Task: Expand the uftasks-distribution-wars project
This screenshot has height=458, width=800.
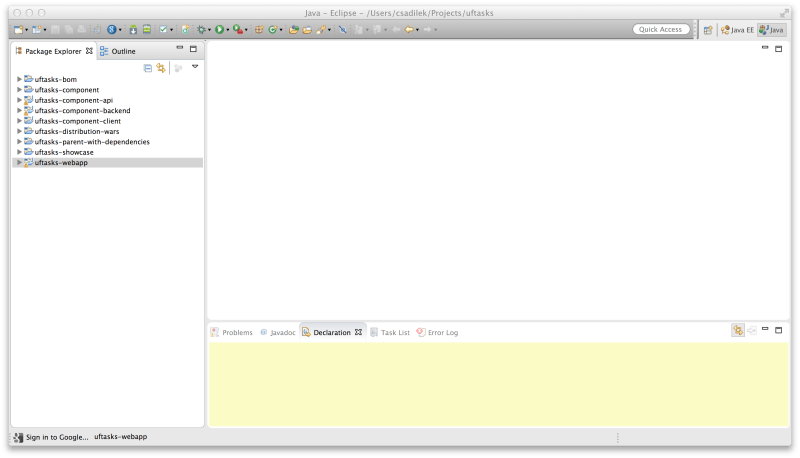Action: click(x=19, y=131)
